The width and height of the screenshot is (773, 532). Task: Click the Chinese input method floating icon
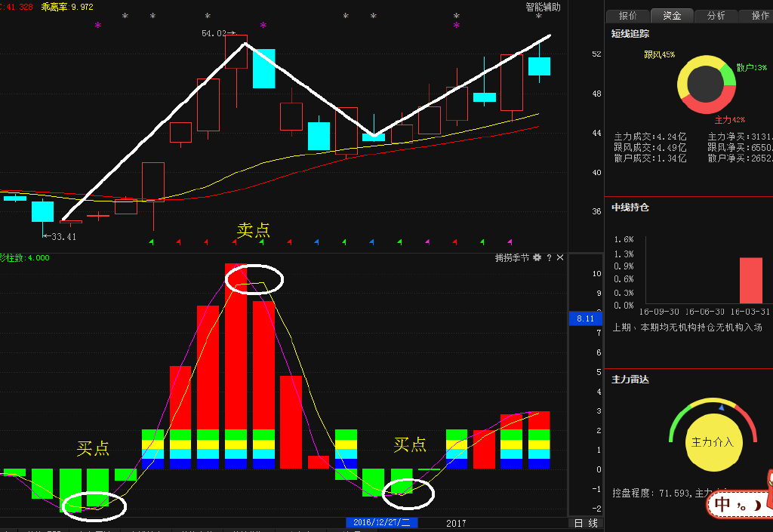pyautogui.click(x=736, y=503)
